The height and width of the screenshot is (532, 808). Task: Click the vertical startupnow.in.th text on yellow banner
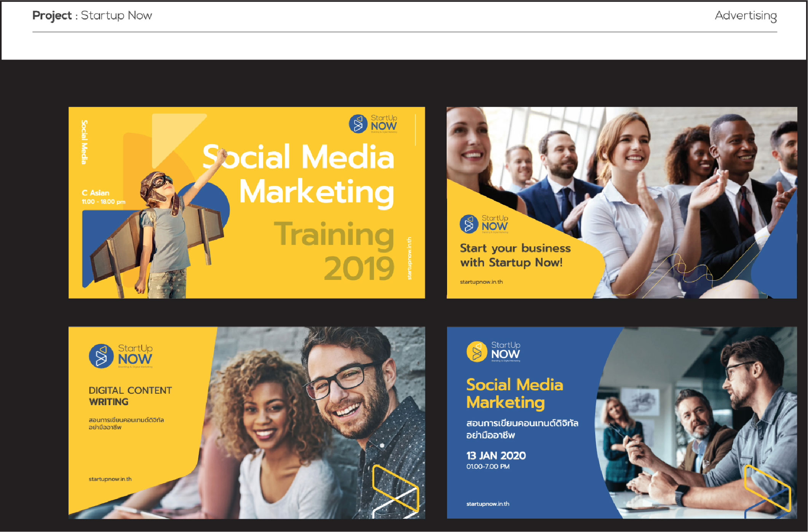409,258
